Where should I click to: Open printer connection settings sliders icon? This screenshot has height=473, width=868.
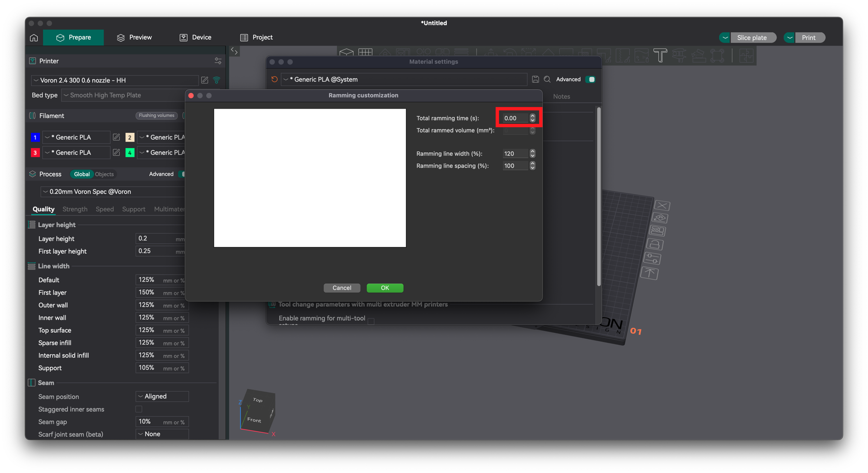tap(218, 61)
